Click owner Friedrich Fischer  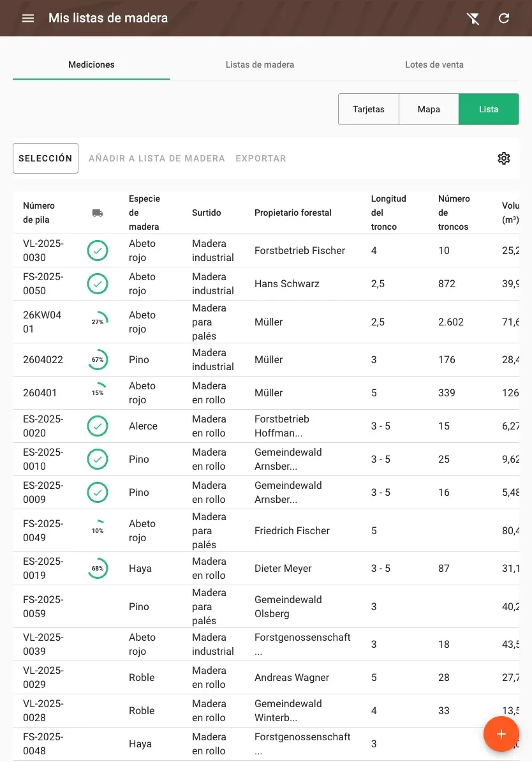tap(292, 531)
